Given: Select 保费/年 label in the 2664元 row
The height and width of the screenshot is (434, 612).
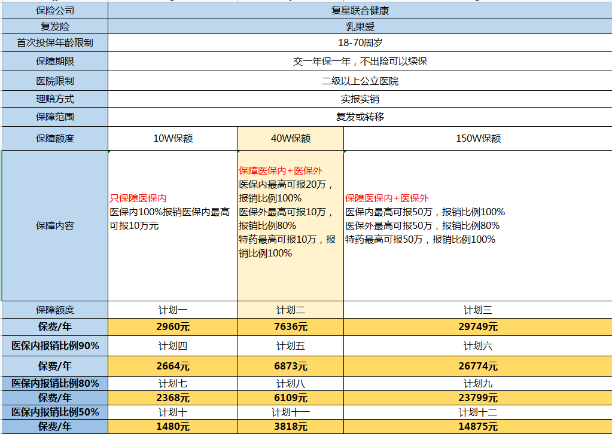Looking at the screenshot, I should tap(55, 366).
